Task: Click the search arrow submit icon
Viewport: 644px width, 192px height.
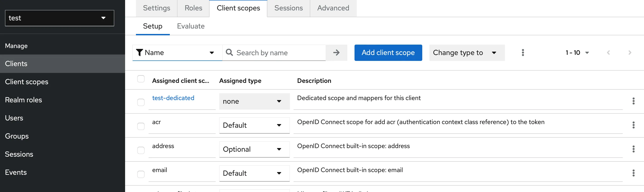Action: pyautogui.click(x=336, y=53)
